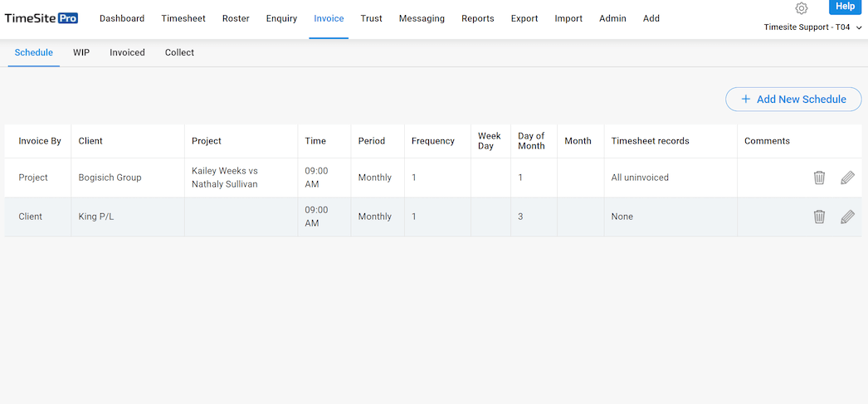Open the Invoice menu
Viewport: 868px width, 404px height.
coord(329,18)
